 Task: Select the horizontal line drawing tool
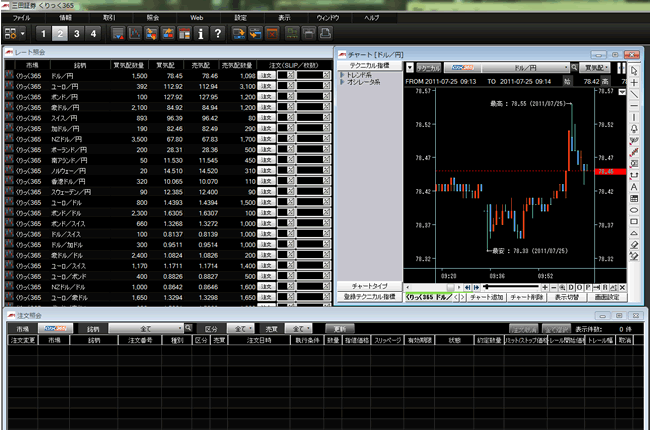tap(634, 106)
